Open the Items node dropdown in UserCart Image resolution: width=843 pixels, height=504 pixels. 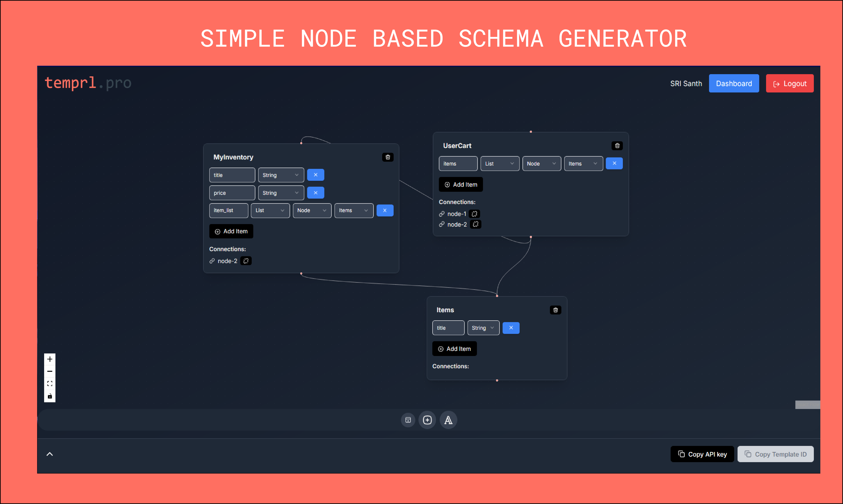click(x=583, y=164)
